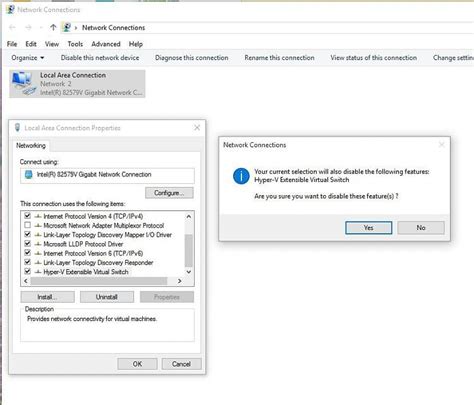Click the Install... button

[x=47, y=297]
